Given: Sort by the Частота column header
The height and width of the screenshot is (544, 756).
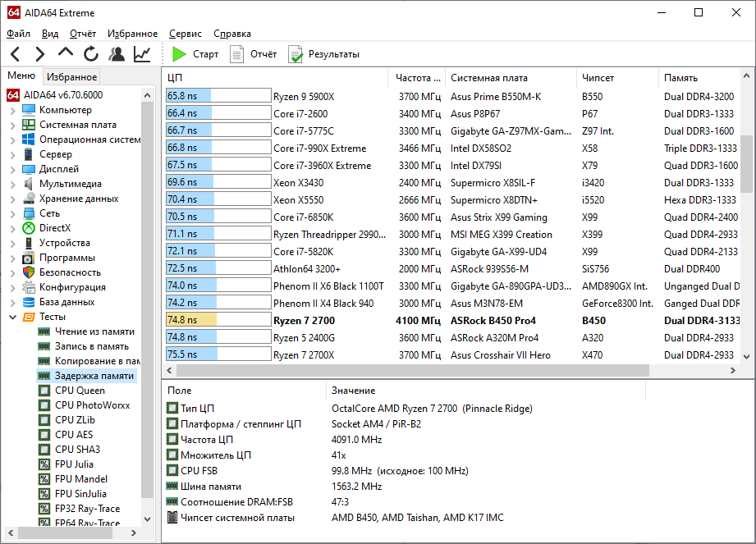Looking at the screenshot, I should click(x=417, y=78).
